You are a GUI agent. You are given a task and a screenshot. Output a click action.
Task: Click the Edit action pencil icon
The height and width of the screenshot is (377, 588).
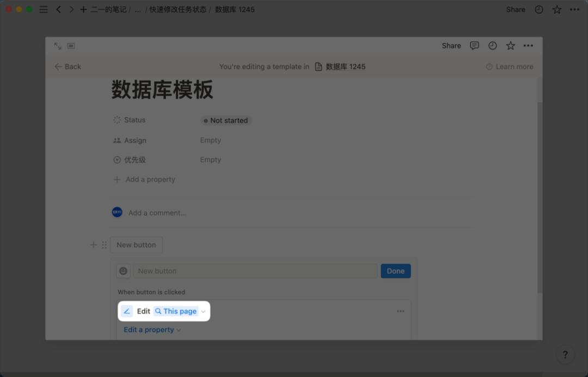[127, 311]
